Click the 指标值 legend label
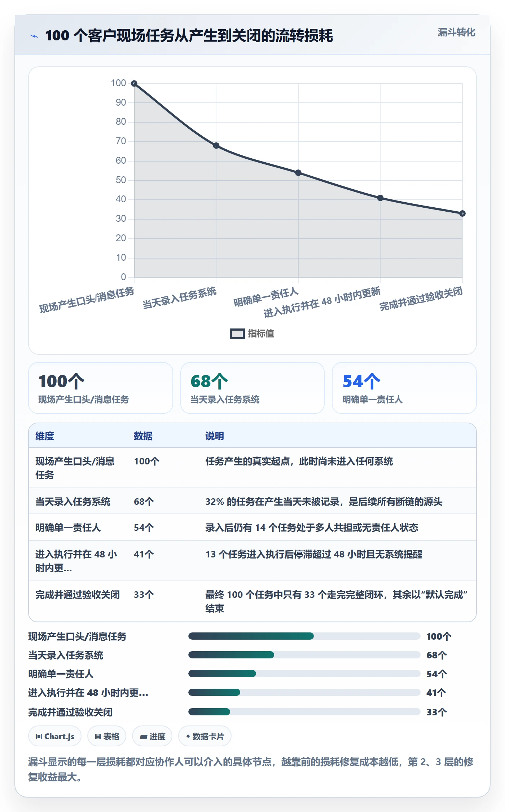Screen dimensions: 505x812 coord(261,334)
